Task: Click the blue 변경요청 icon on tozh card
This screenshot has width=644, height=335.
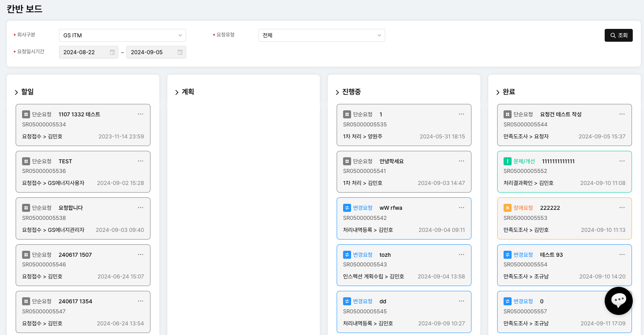Action: 347,255
